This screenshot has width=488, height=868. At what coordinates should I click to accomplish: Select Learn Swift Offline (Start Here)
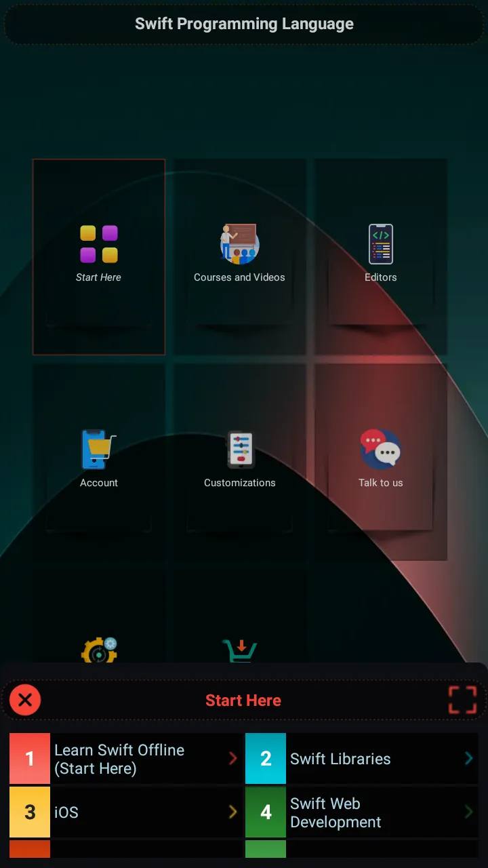click(x=126, y=759)
